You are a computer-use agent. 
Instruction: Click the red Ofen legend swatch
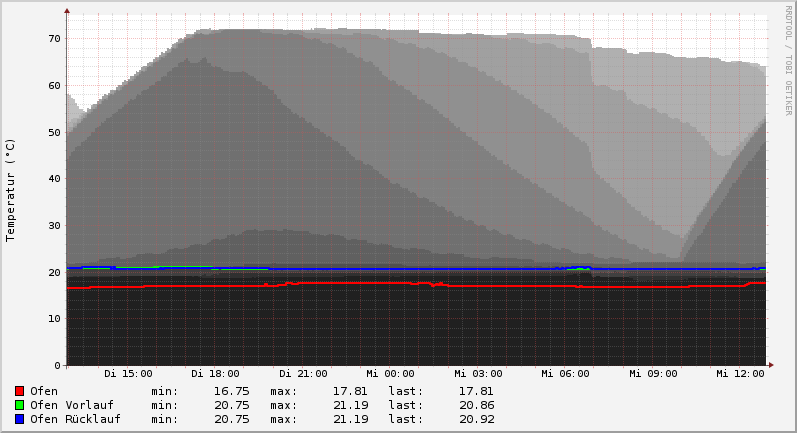coord(19,391)
